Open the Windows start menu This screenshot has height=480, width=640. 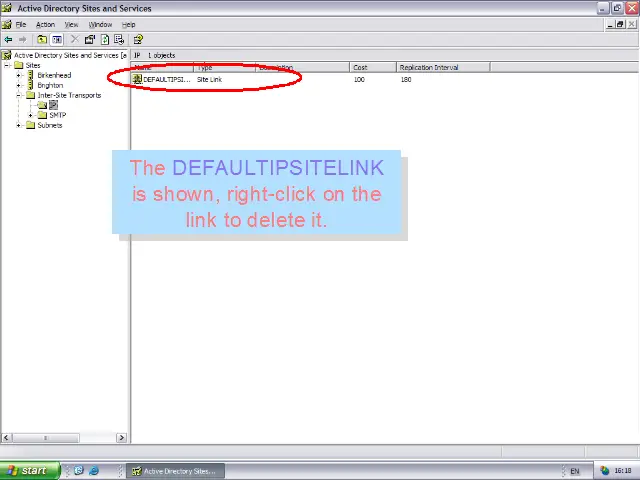pos(30,471)
